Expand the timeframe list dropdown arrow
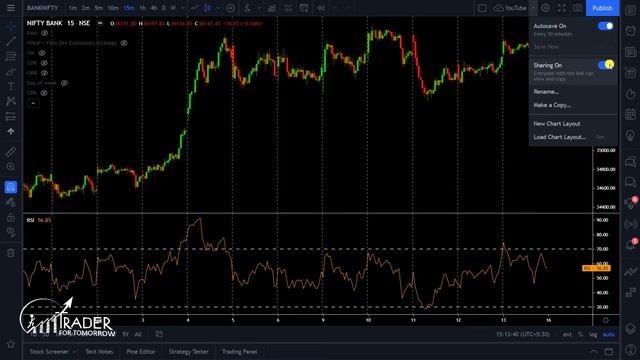Image resolution: width=640 pixels, height=360 pixels. click(183, 8)
